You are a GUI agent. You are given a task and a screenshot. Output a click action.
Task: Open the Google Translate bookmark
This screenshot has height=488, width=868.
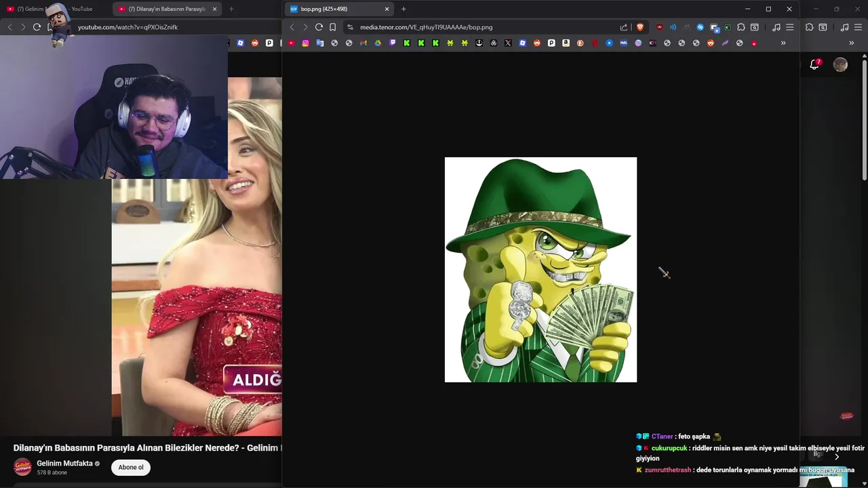click(320, 43)
